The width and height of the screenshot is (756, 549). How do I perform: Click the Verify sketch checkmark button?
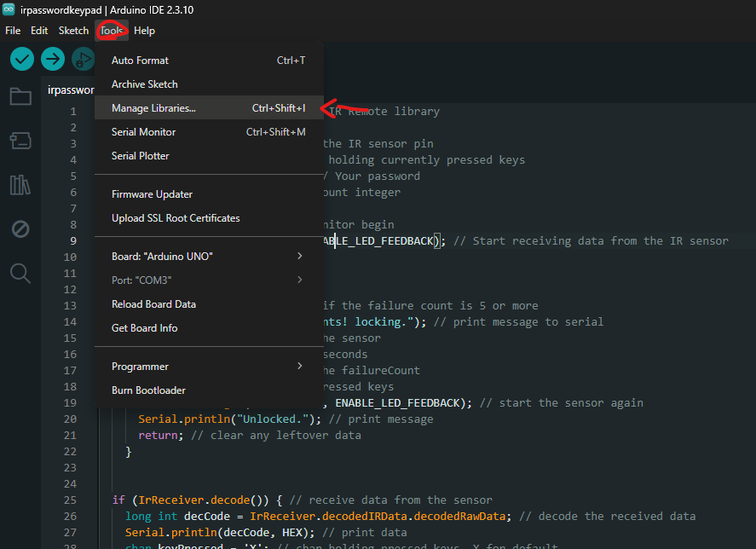point(22,60)
